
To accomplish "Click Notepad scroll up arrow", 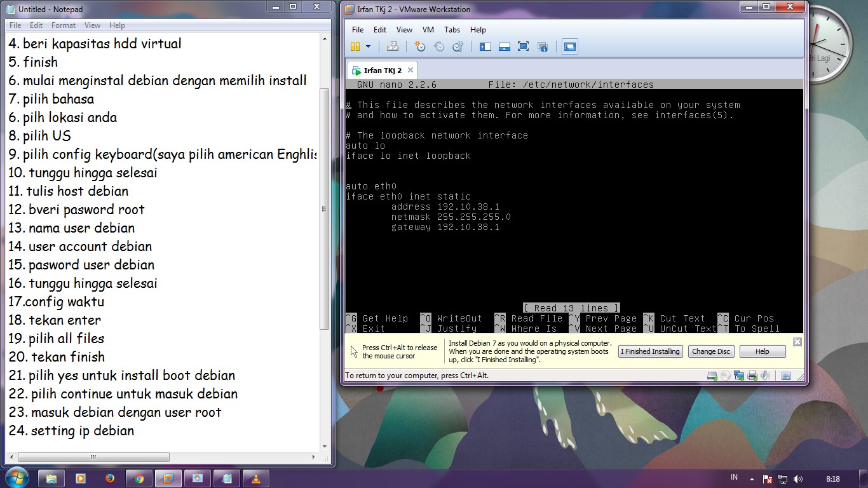I will click(x=325, y=38).
